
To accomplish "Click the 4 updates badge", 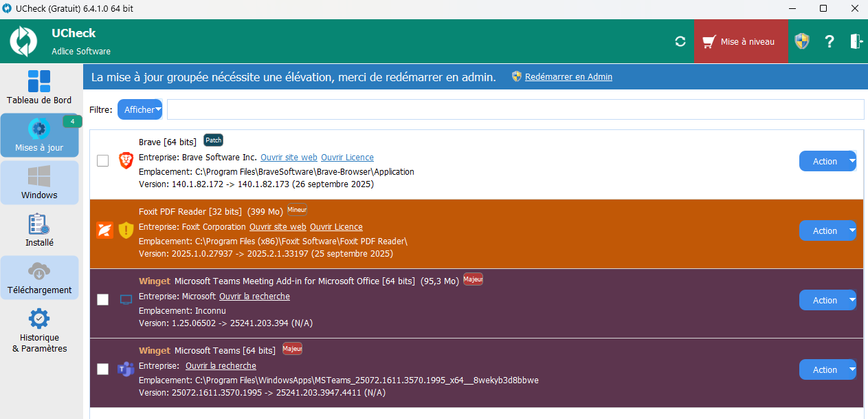I will (72, 122).
